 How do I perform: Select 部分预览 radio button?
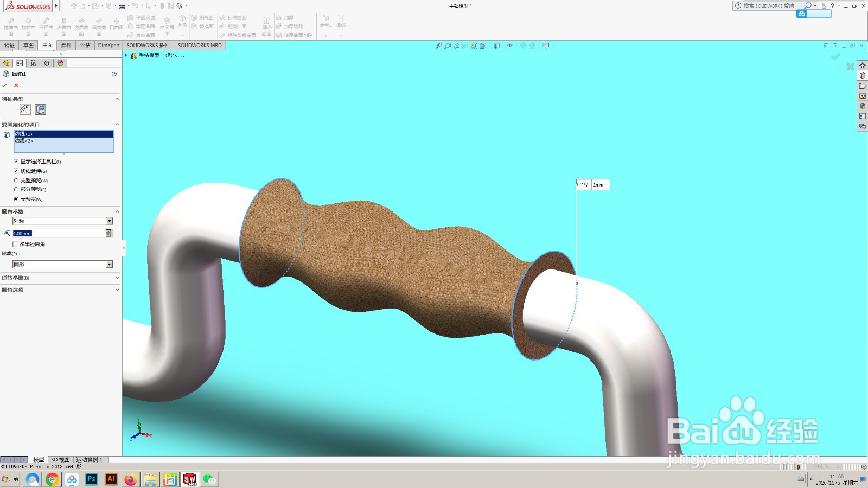(16, 189)
